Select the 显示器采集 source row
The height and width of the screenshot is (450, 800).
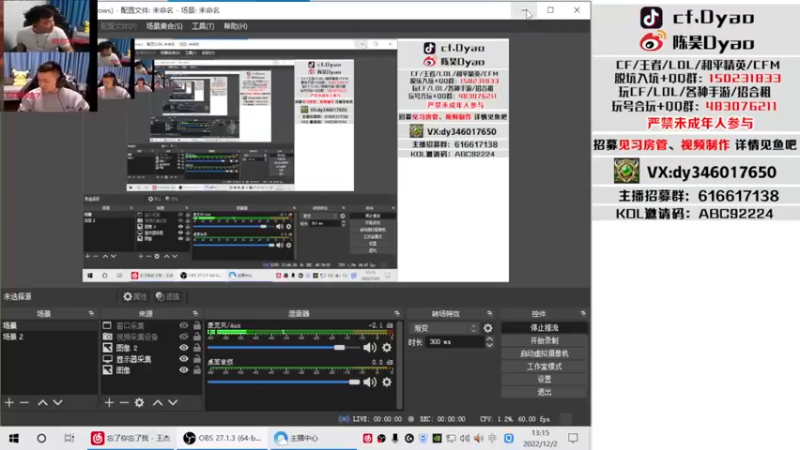(152, 359)
